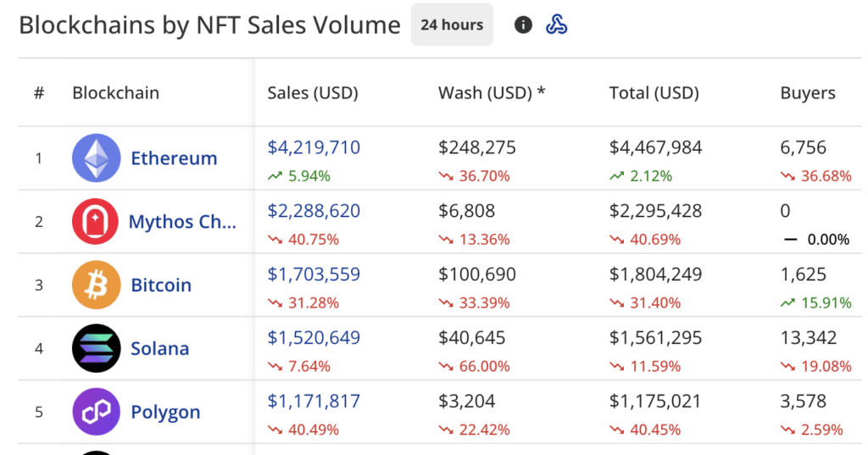Click Bitcoin buyers change 15.91%
Screen dimensions: 868x455
(816, 302)
